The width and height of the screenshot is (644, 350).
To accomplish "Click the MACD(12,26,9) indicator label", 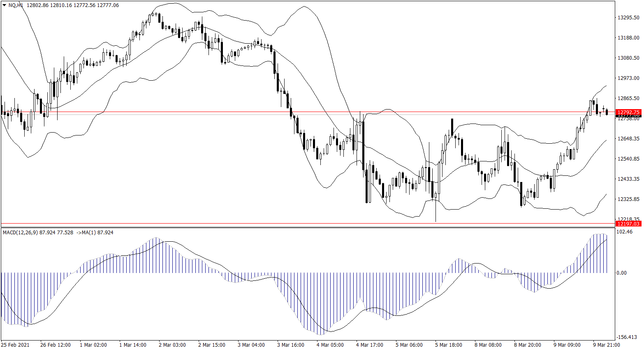I will [x=20, y=233].
